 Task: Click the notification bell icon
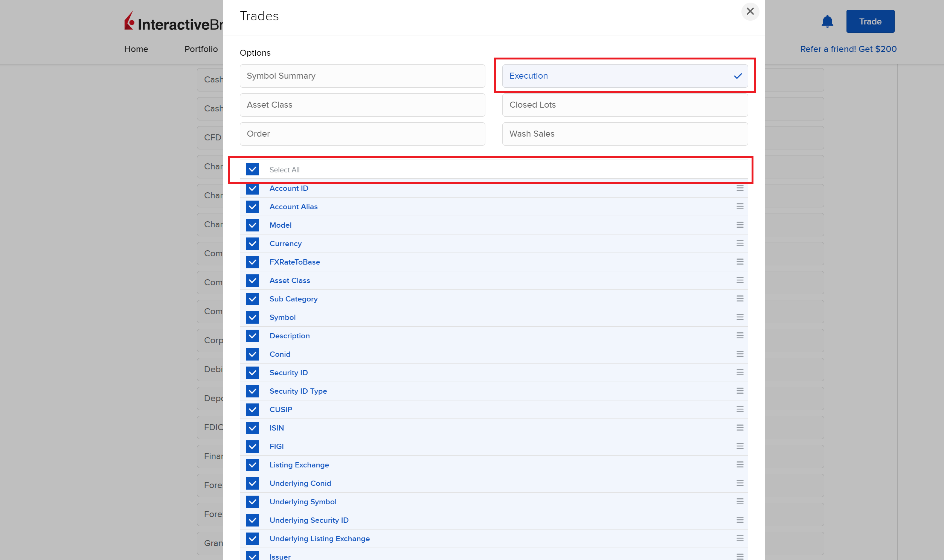[x=827, y=21]
